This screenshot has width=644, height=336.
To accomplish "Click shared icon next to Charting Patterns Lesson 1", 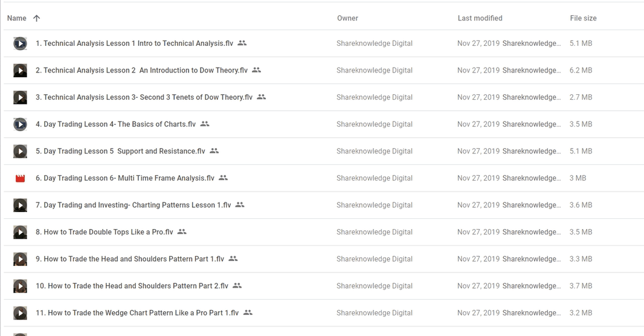I will pyautogui.click(x=240, y=204).
